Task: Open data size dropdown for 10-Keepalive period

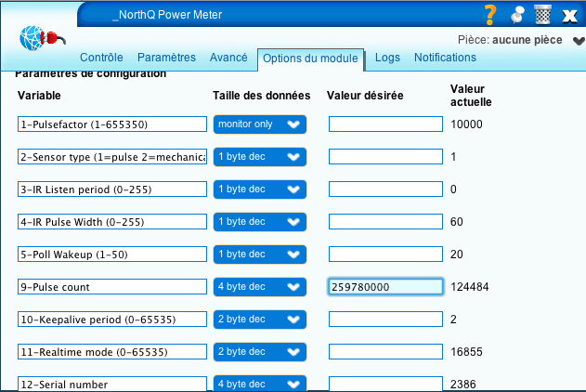Action: coord(260,320)
